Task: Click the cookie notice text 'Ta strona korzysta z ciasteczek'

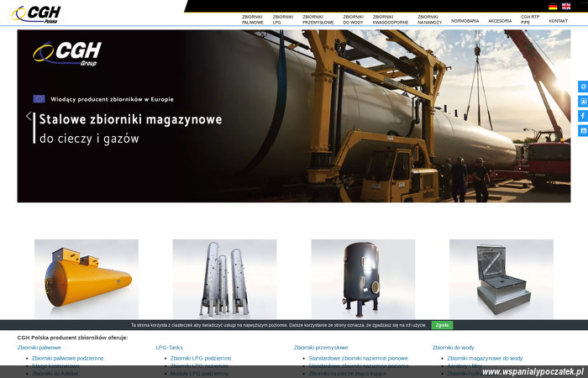Action: coord(279,325)
